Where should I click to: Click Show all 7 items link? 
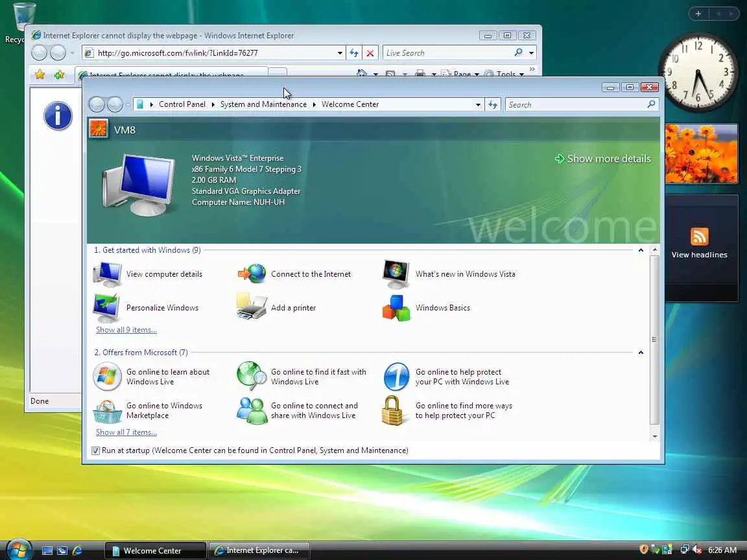coord(126,432)
